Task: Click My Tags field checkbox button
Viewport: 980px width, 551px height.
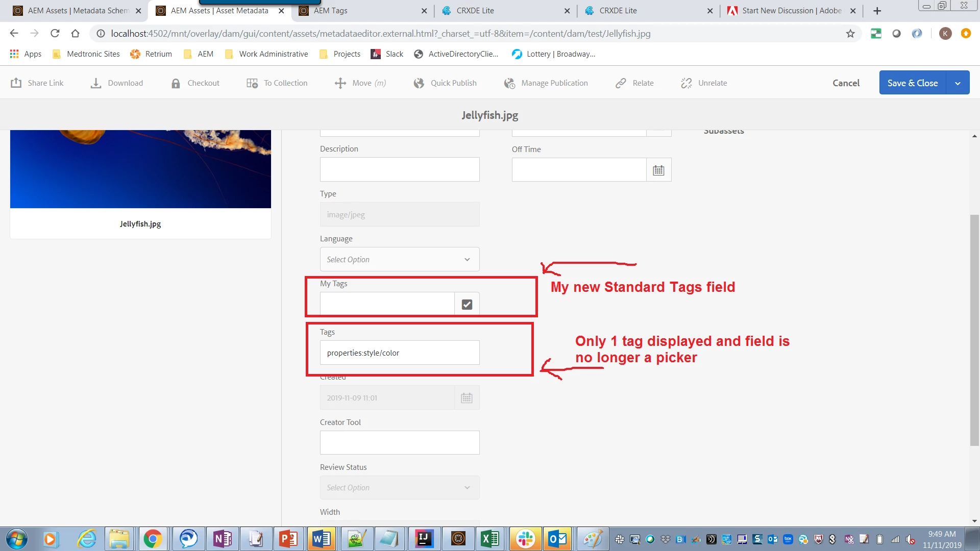Action: click(467, 305)
